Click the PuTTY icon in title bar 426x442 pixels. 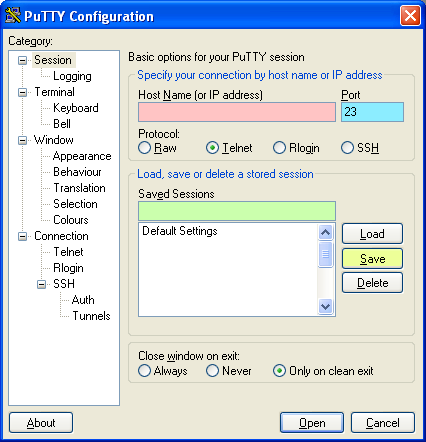(x=13, y=15)
